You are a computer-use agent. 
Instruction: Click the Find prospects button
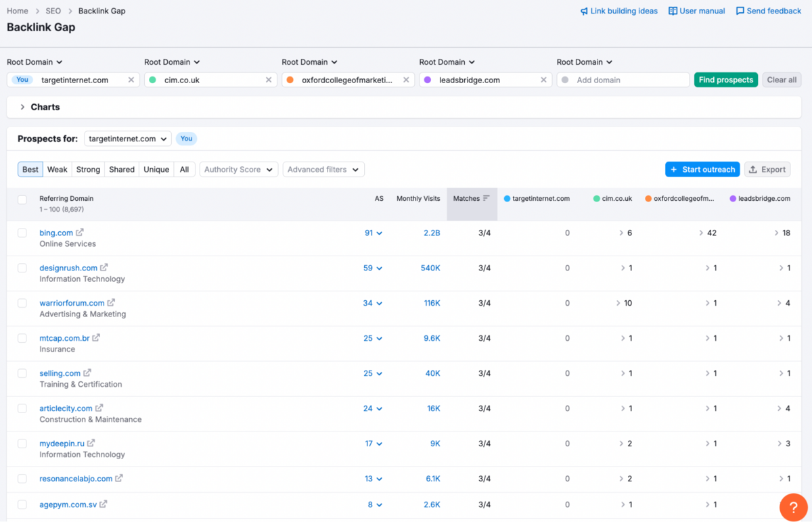tap(726, 80)
